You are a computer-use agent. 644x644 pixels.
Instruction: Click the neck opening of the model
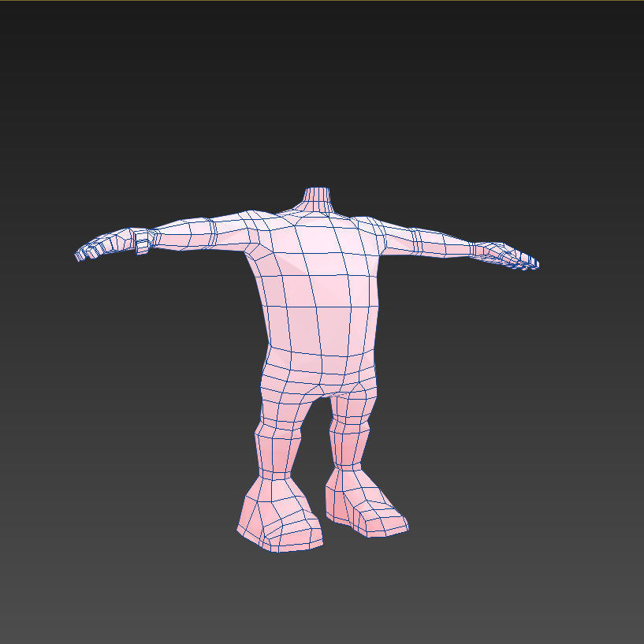(x=317, y=190)
